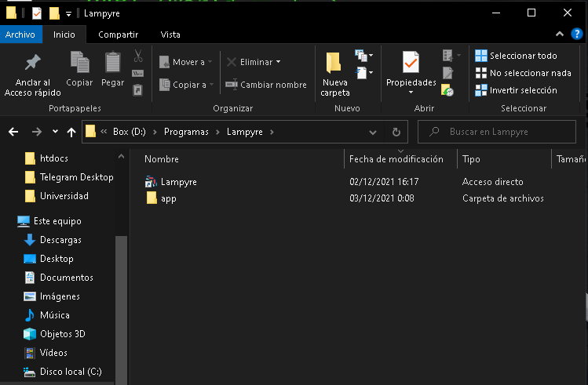Collapse the ribbon with the chevron

[560, 34]
